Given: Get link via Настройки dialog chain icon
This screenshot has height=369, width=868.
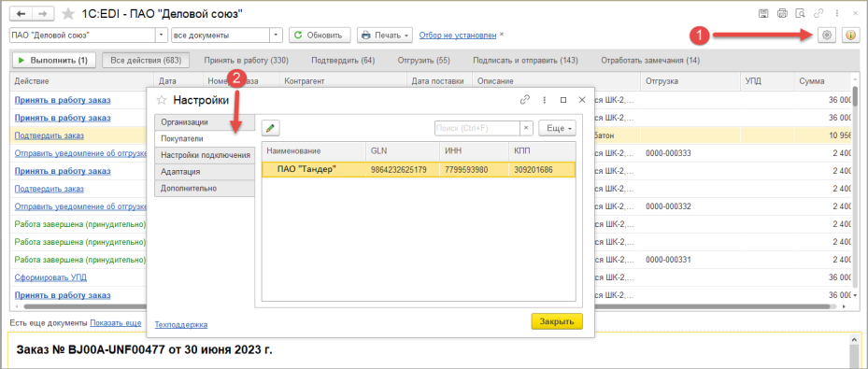Looking at the screenshot, I should pyautogui.click(x=525, y=100).
